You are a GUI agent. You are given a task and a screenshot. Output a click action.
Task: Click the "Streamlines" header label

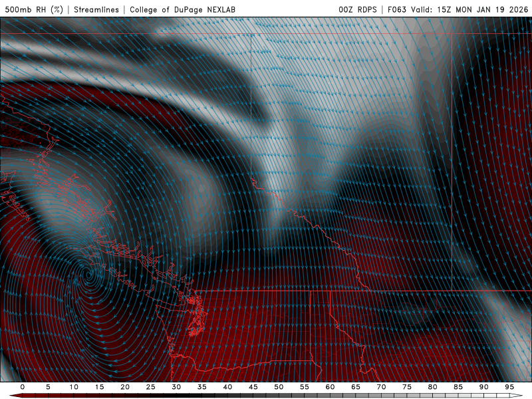point(96,9)
